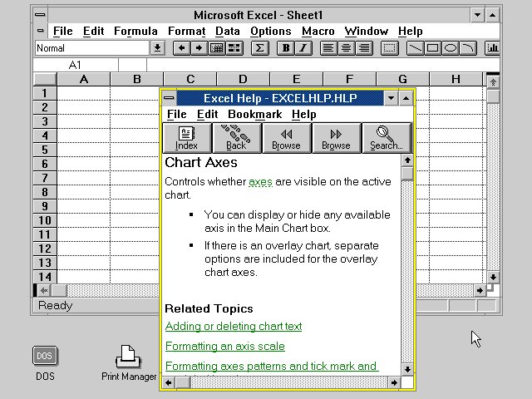Click the Help window horizontal scroll thumb

pyautogui.click(x=183, y=383)
